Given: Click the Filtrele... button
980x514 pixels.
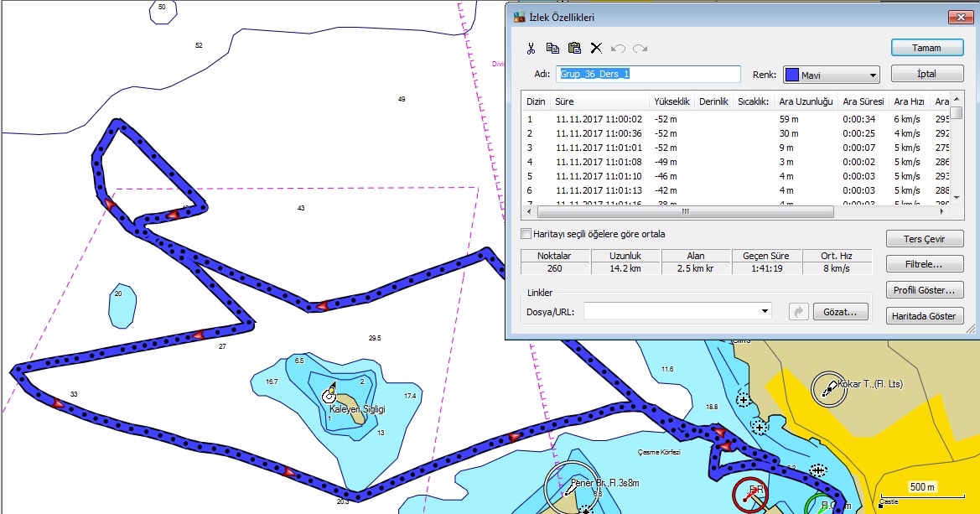Looking at the screenshot, I should [925, 264].
